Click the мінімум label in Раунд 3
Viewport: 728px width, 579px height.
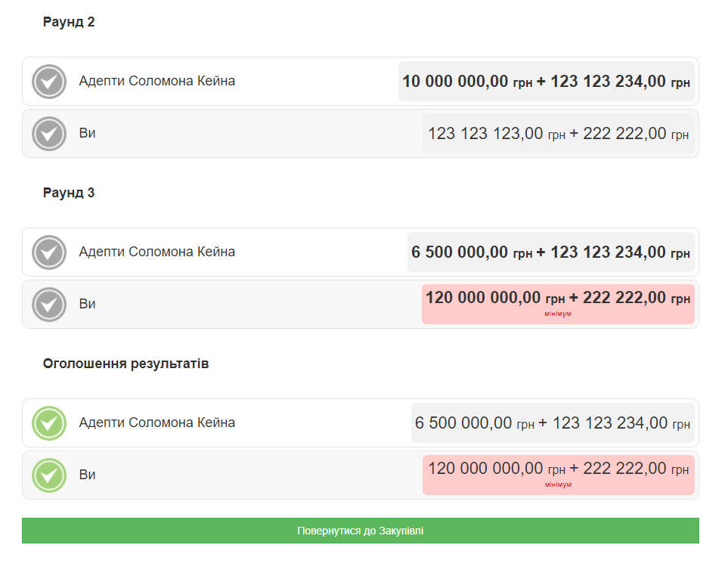pyautogui.click(x=558, y=314)
